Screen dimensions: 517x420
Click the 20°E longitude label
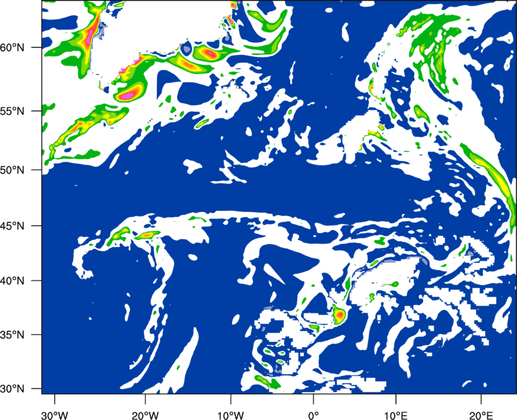481,415
